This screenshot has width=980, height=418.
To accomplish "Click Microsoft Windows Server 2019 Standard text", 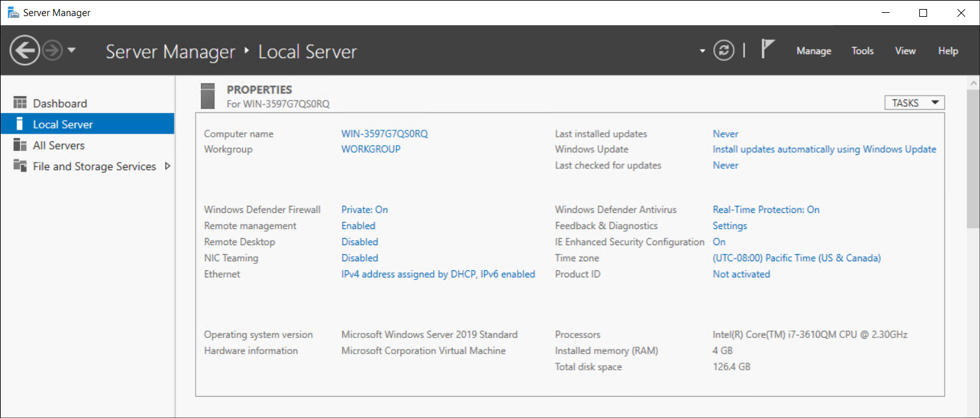I will pyautogui.click(x=429, y=335).
